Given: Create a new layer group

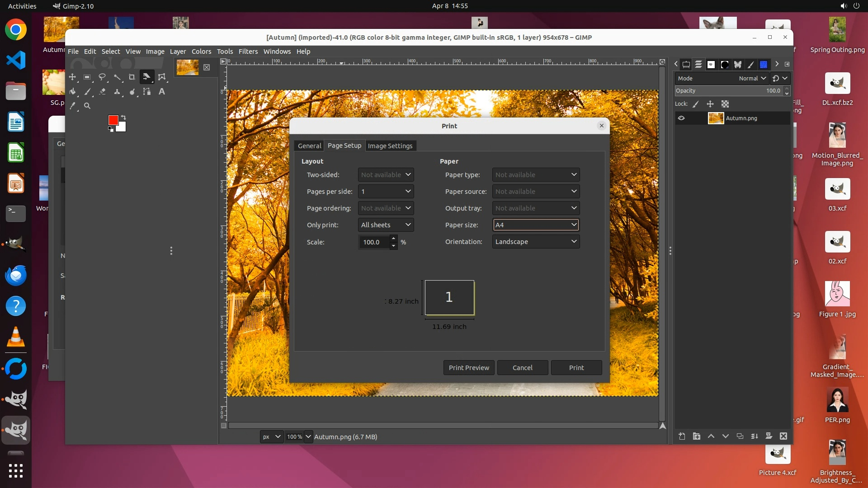Looking at the screenshot, I should click(x=696, y=436).
